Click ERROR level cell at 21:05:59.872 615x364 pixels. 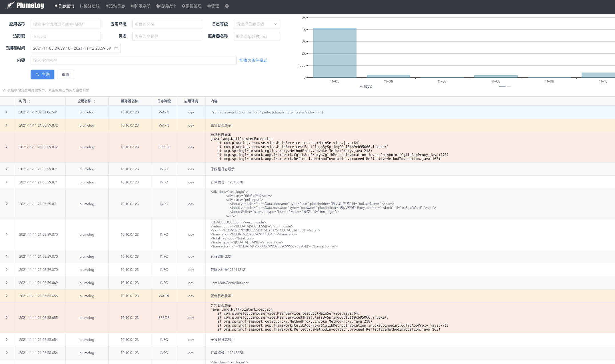(164, 147)
